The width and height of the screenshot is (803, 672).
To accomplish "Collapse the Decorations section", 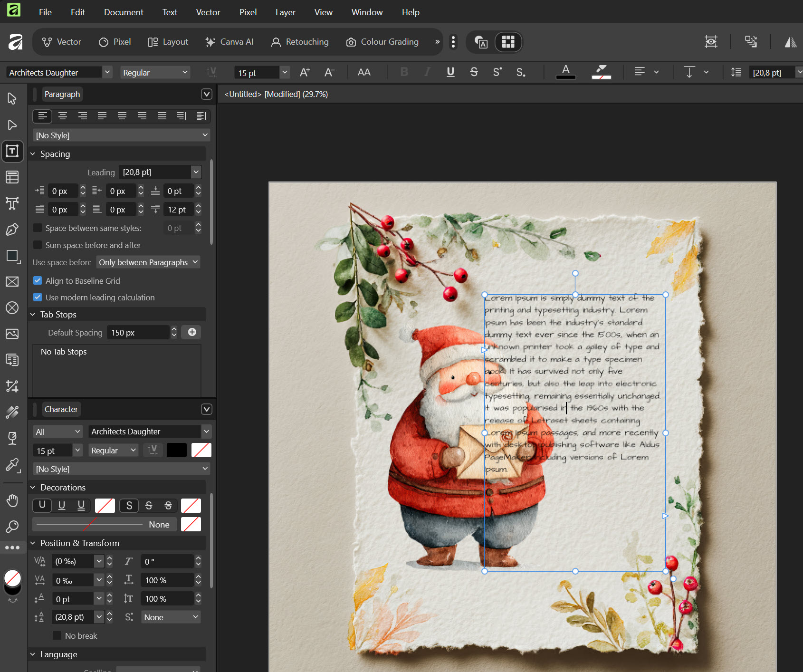I will pos(33,488).
